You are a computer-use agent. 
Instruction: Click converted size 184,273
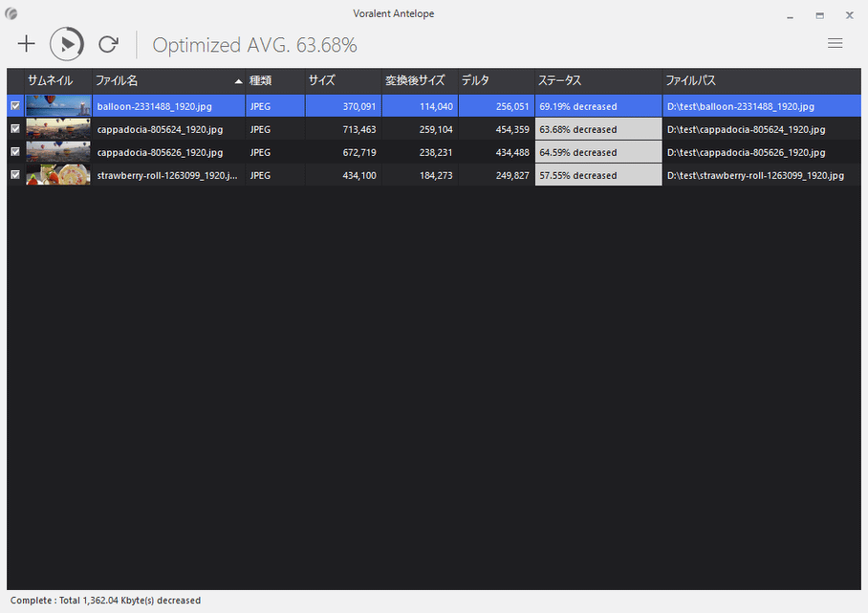tap(436, 176)
